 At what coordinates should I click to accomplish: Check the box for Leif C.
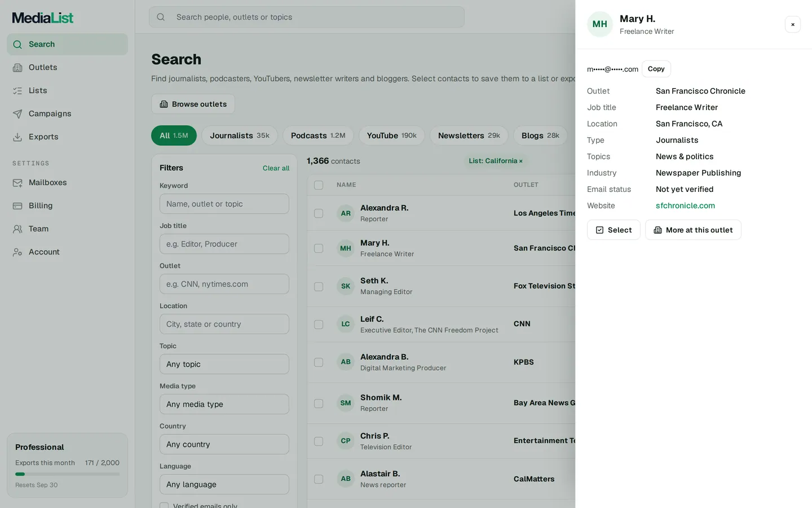[319, 325]
